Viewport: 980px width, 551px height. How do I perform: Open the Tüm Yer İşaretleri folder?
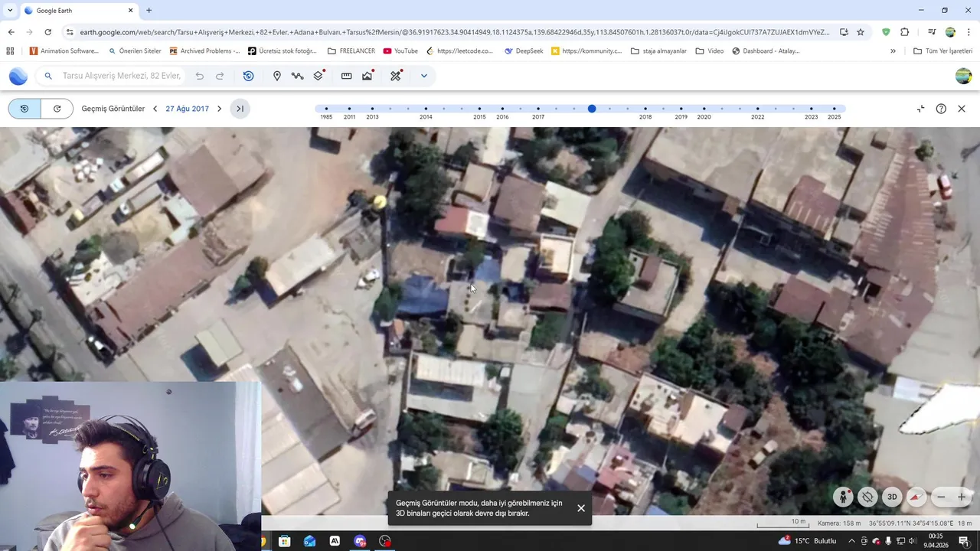tap(943, 51)
